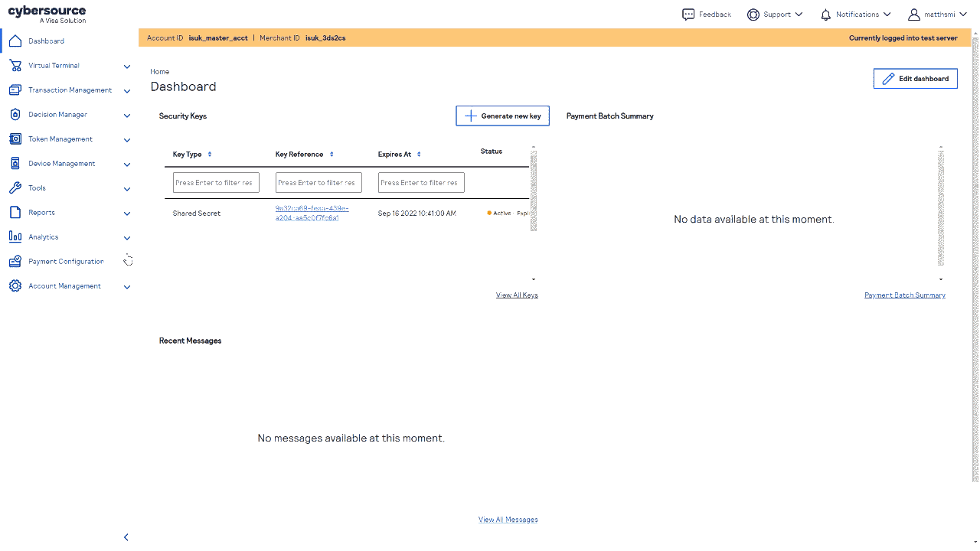Open the Notifications dropdown
Screen dimensions: 980x551
pos(855,15)
